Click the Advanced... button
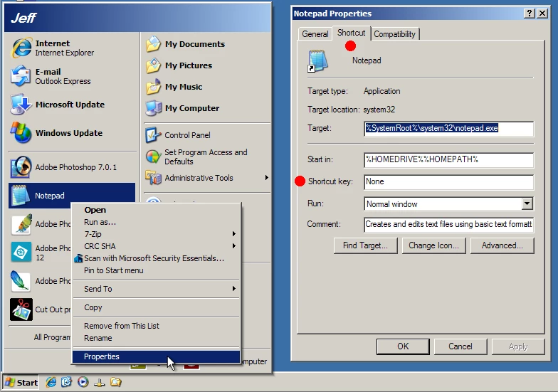This screenshot has height=392, width=558. [x=502, y=245]
